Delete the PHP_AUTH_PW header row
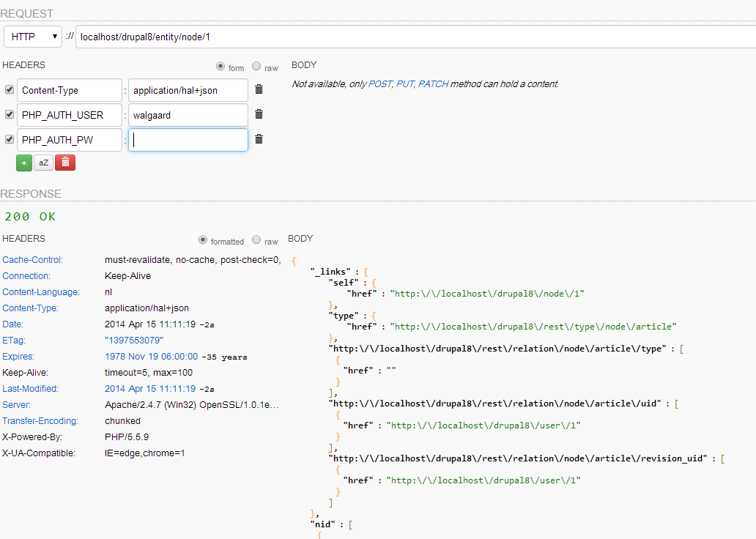This screenshot has height=539, width=756. point(259,139)
